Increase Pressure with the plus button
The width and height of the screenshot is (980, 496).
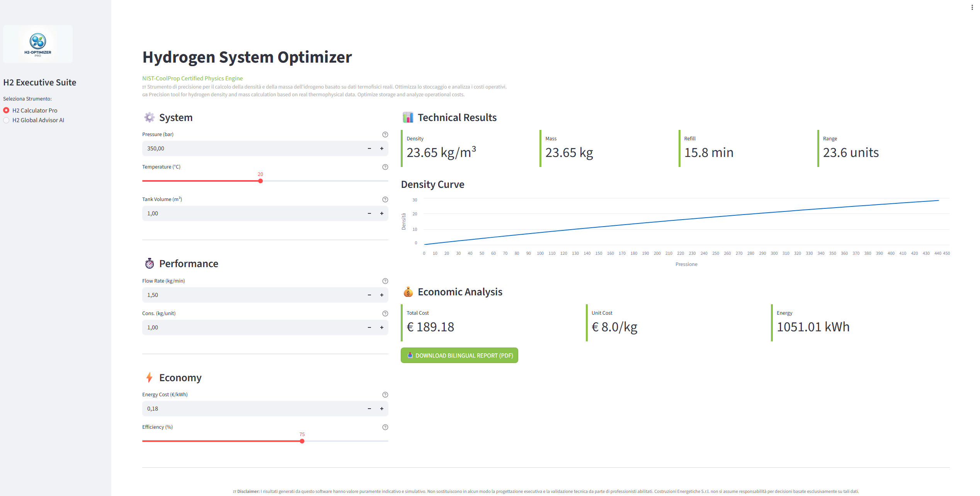(382, 148)
